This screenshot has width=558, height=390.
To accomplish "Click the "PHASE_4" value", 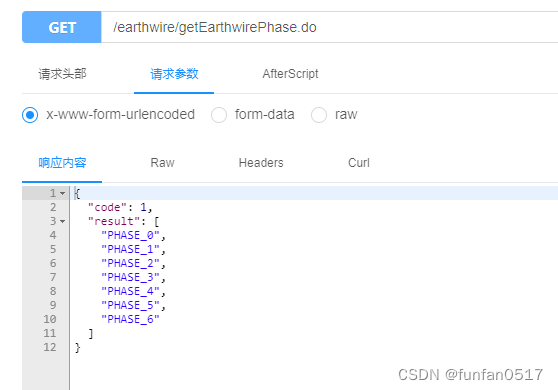I will tap(130, 291).
